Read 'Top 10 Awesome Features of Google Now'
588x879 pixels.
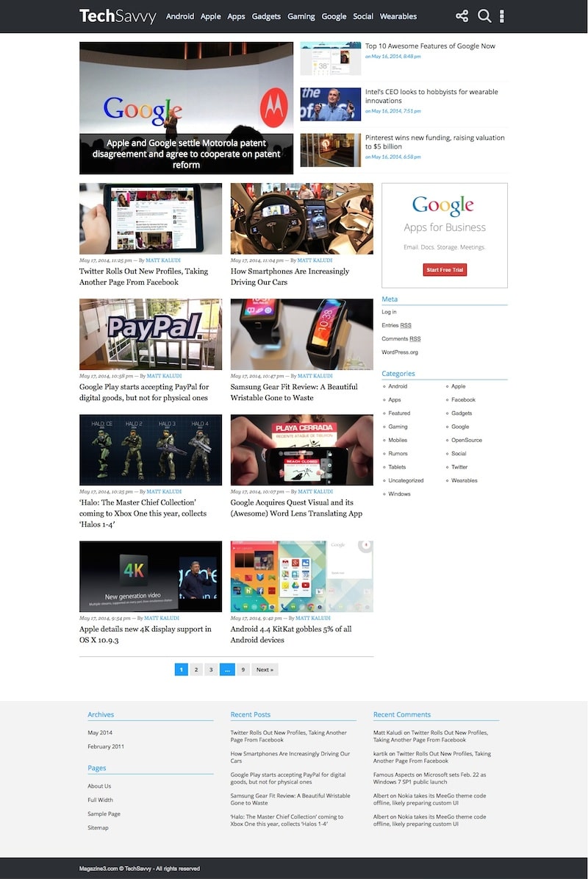pos(430,46)
